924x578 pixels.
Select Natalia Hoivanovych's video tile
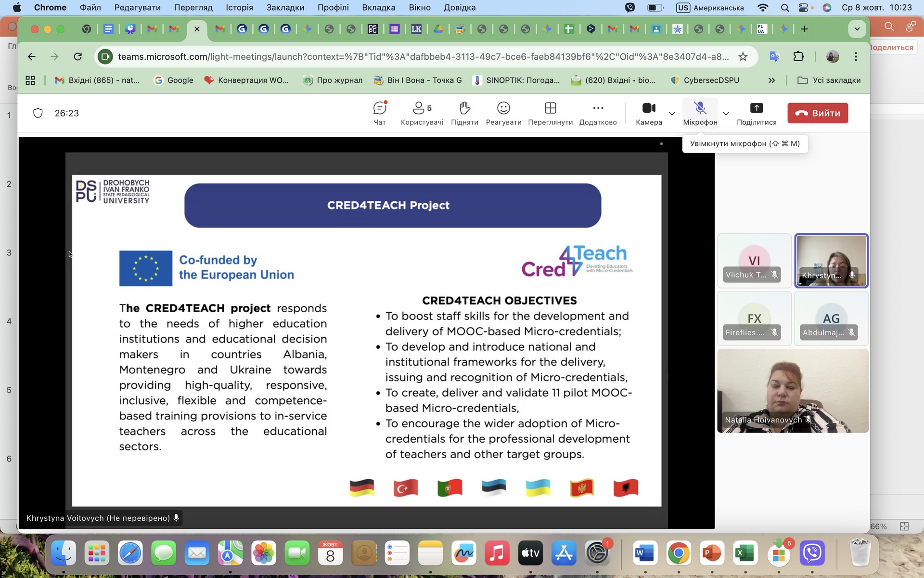point(792,390)
